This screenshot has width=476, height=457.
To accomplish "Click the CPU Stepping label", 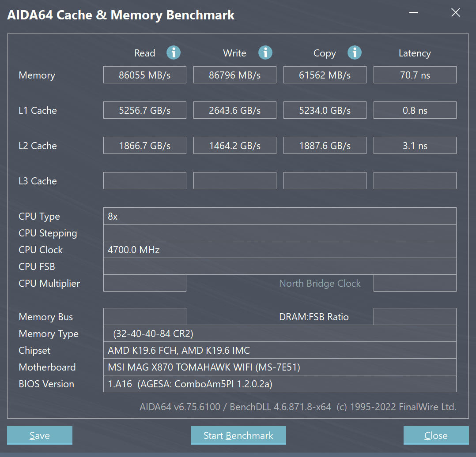I will 48,233.
